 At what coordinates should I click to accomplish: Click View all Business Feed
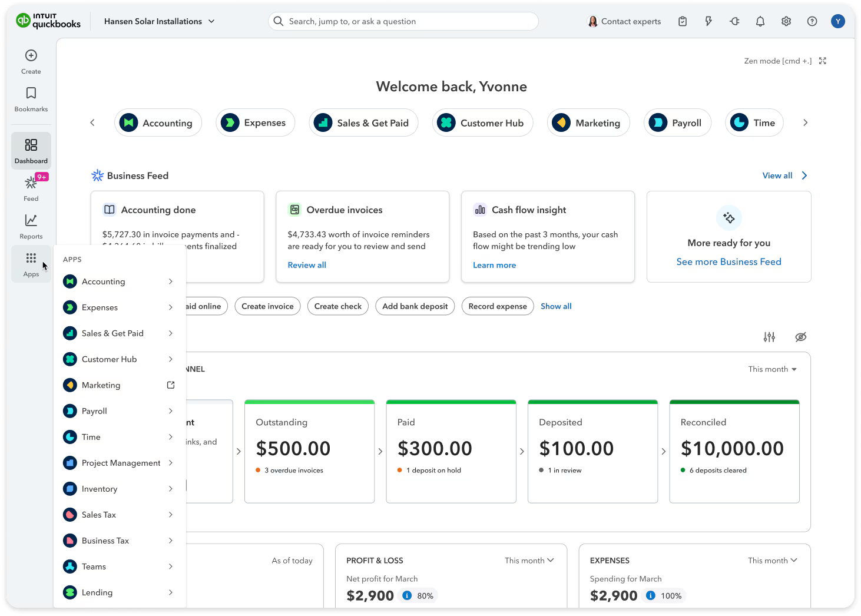click(x=784, y=175)
